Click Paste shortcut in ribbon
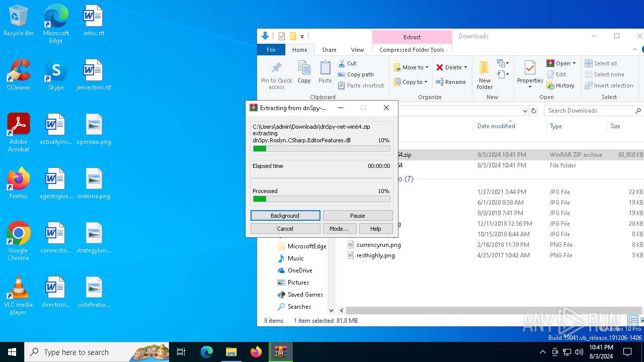Screen dimensions: 644x362 point(361,85)
